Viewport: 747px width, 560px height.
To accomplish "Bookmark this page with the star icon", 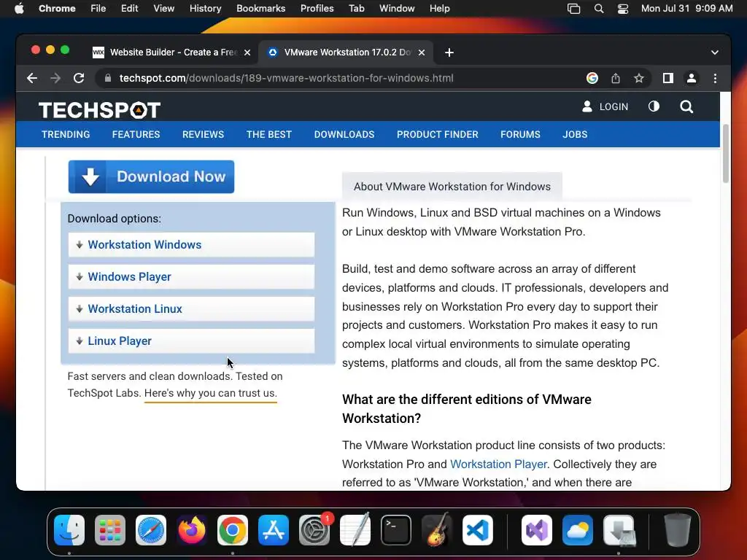I will [639, 78].
